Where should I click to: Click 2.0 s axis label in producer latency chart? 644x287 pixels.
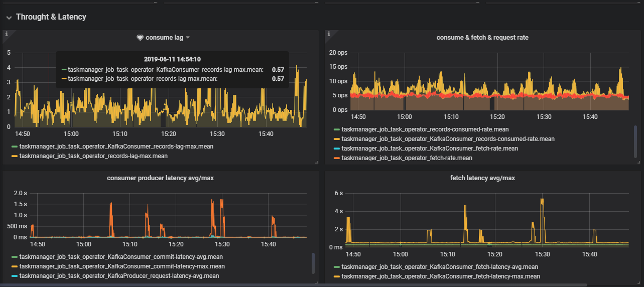click(20, 193)
